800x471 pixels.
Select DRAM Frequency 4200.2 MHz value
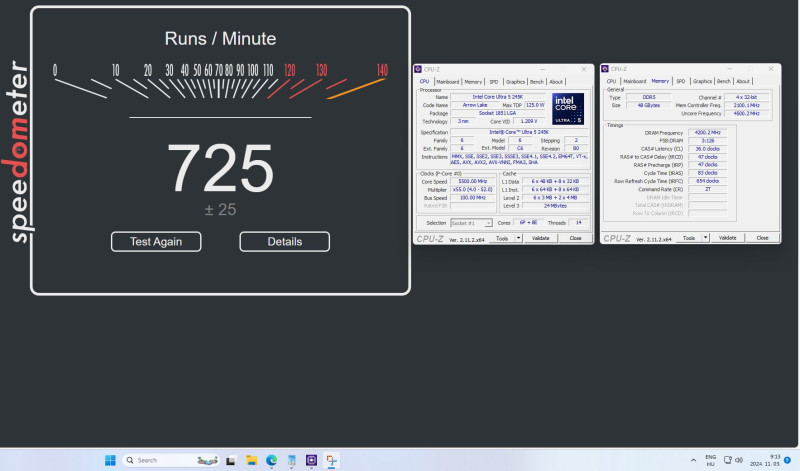708,133
